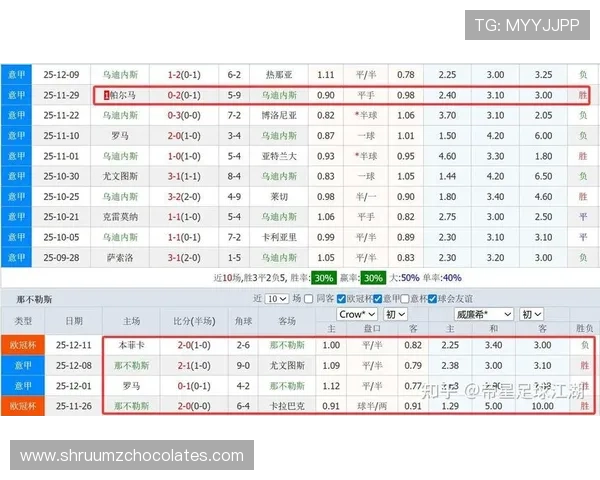Screen dimensions: 600x480
Task: Toggle the 同客 checkbox
Action: tap(308, 299)
